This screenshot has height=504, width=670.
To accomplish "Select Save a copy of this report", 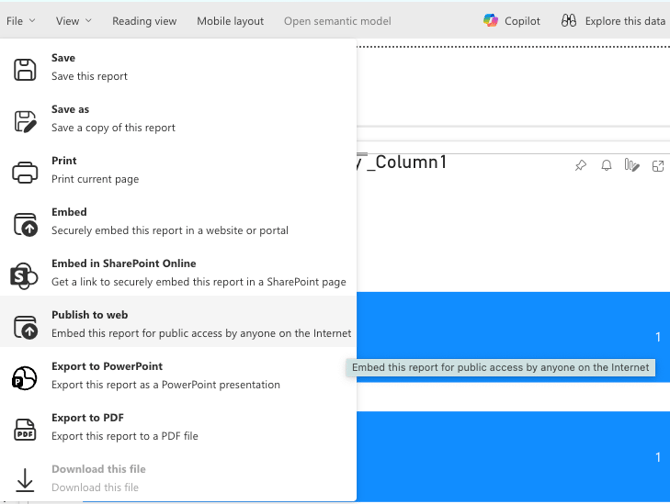I will (x=178, y=119).
